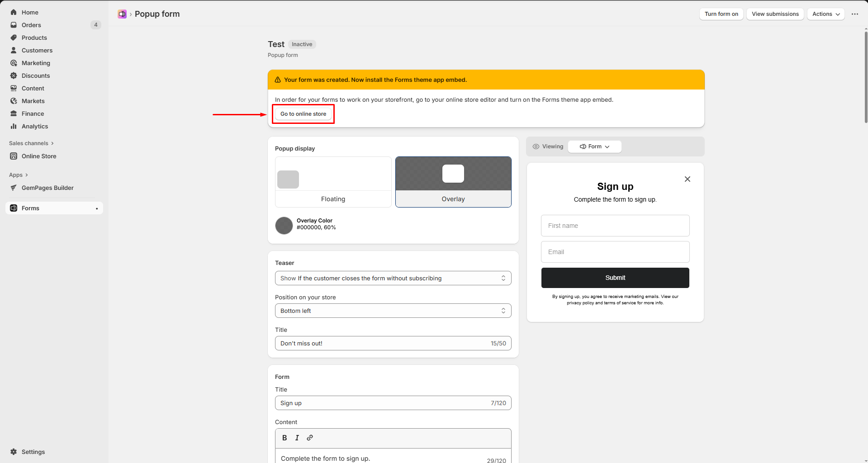Go to Orders in sidebar
The image size is (868, 463).
(x=31, y=25)
